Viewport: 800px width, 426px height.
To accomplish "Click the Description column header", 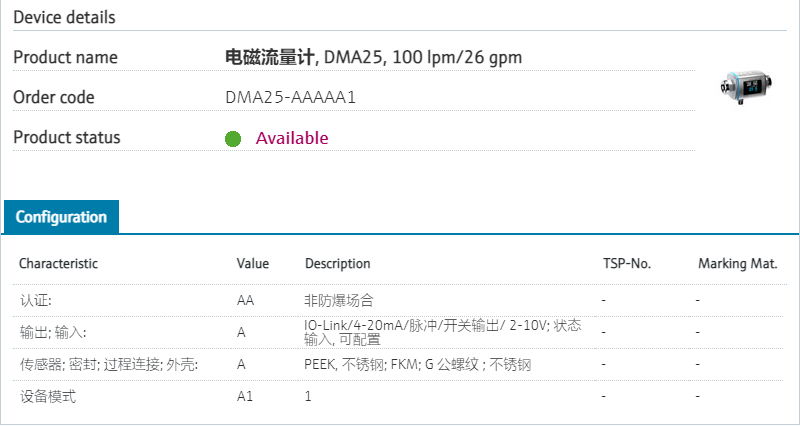I will tap(337, 264).
